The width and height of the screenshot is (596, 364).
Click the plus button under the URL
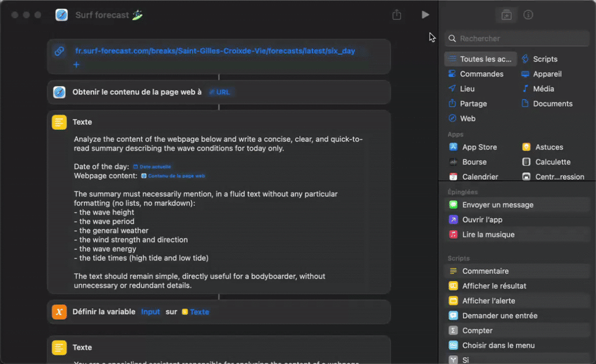[x=76, y=65]
